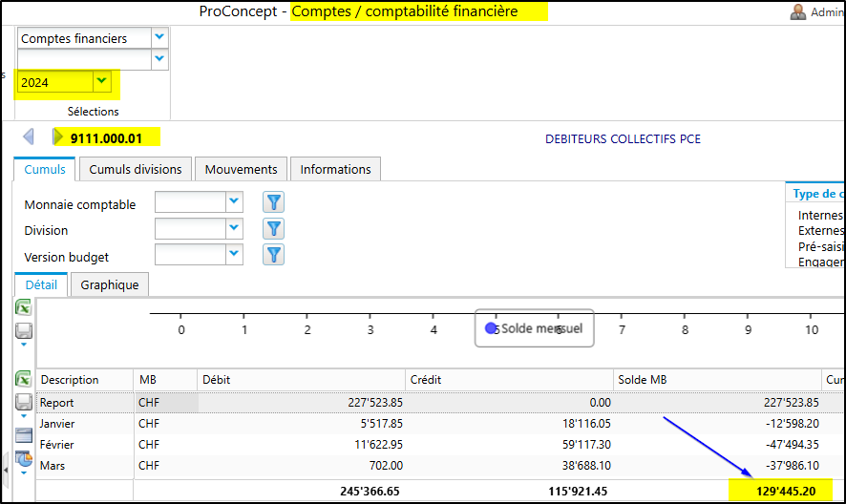
Task: Switch to the Cumuls divisions tab
Action: (x=136, y=170)
